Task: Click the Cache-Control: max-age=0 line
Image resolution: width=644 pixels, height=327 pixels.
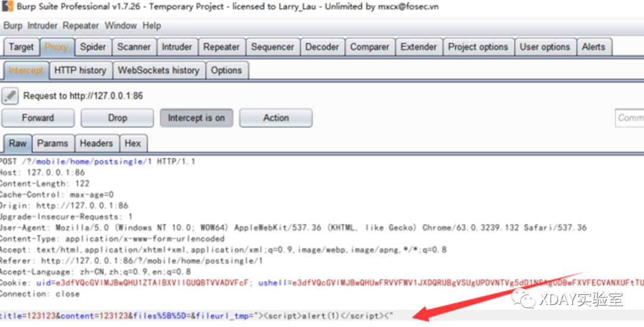Action: (x=57, y=195)
